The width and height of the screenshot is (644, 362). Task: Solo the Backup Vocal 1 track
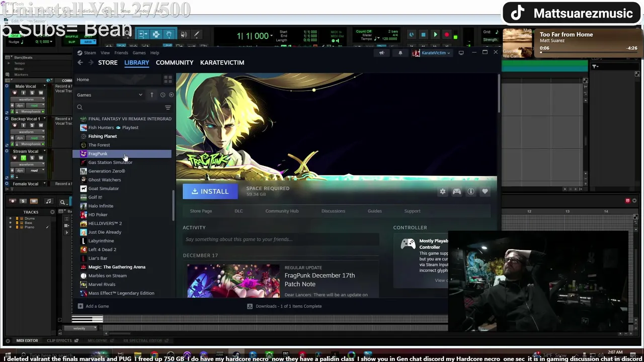[32, 125]
